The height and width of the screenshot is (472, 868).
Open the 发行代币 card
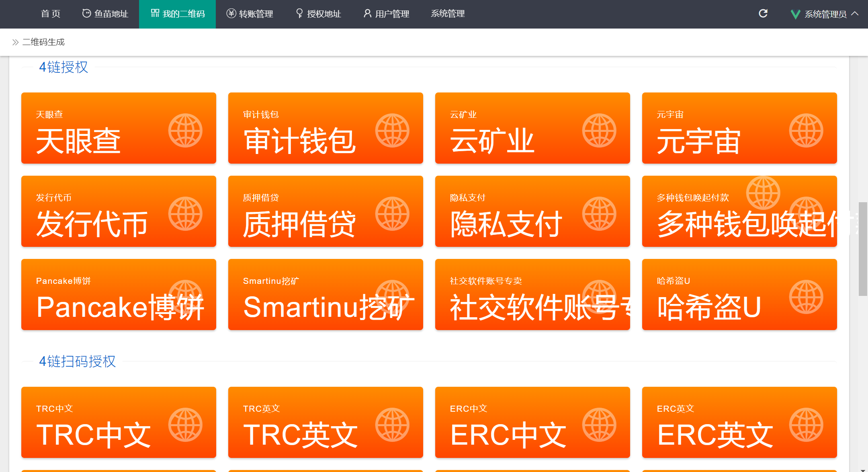[119, 211]
